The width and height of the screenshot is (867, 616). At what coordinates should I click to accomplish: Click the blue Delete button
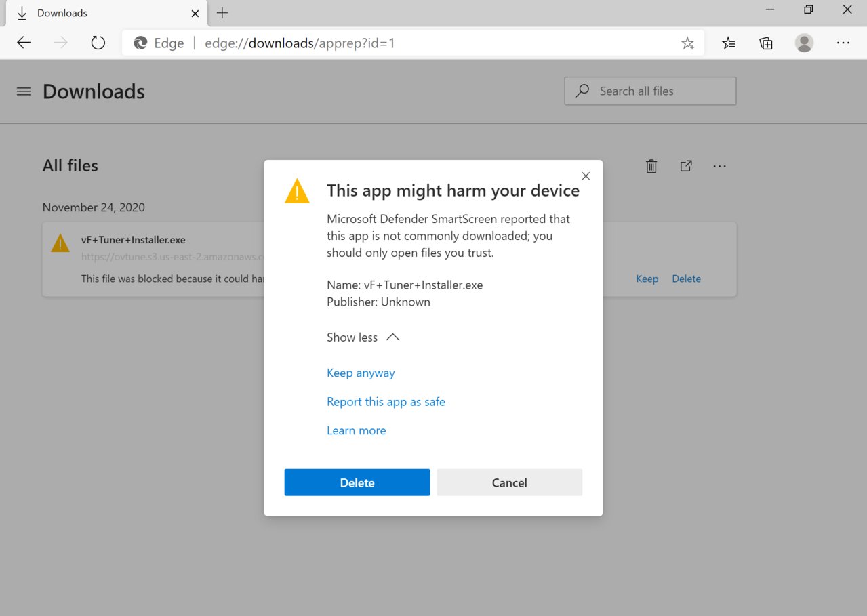(357, 482)
